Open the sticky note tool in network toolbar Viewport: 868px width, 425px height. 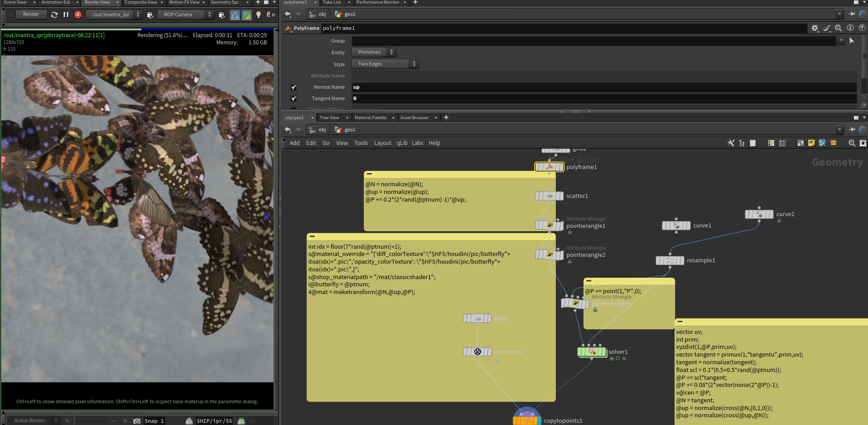coord(811,143)
